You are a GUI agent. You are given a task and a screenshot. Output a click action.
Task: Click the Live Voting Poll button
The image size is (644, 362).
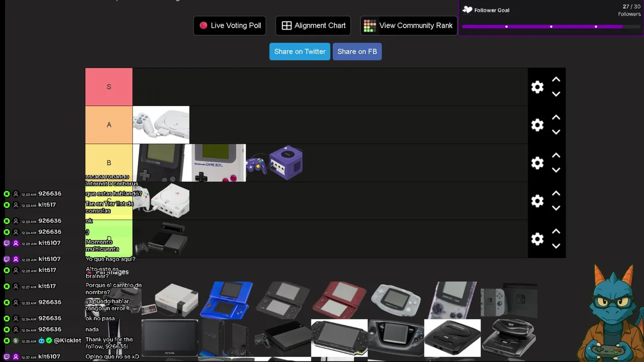(x=229, y=26)
